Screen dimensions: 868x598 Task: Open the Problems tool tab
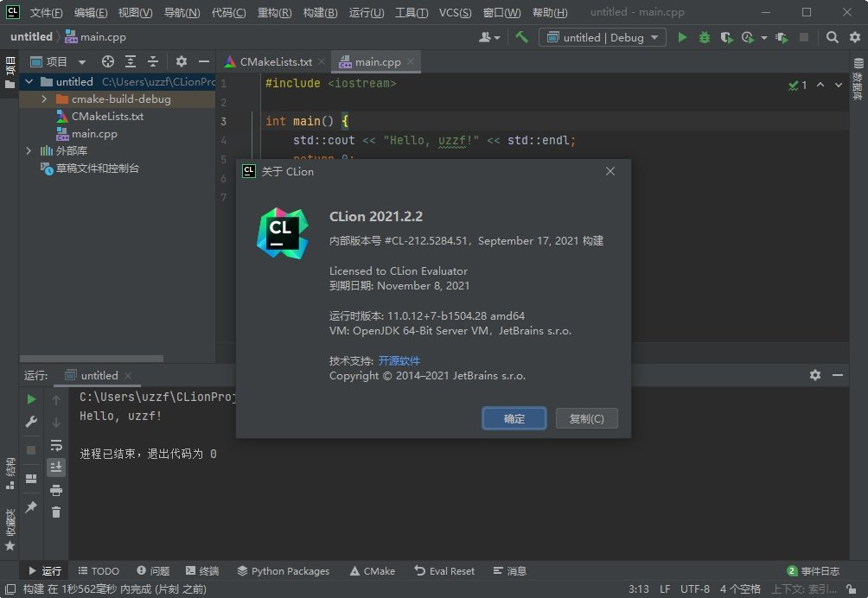pos(153,571)
